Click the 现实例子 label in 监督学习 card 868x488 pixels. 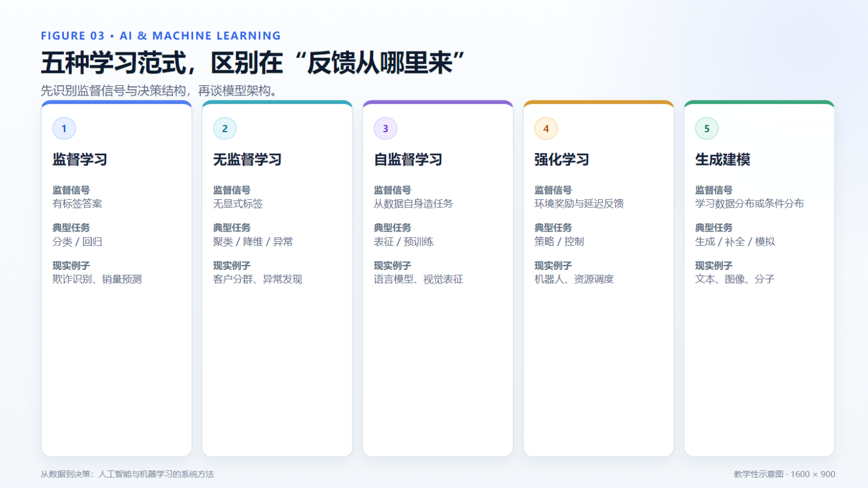(71, 265)
